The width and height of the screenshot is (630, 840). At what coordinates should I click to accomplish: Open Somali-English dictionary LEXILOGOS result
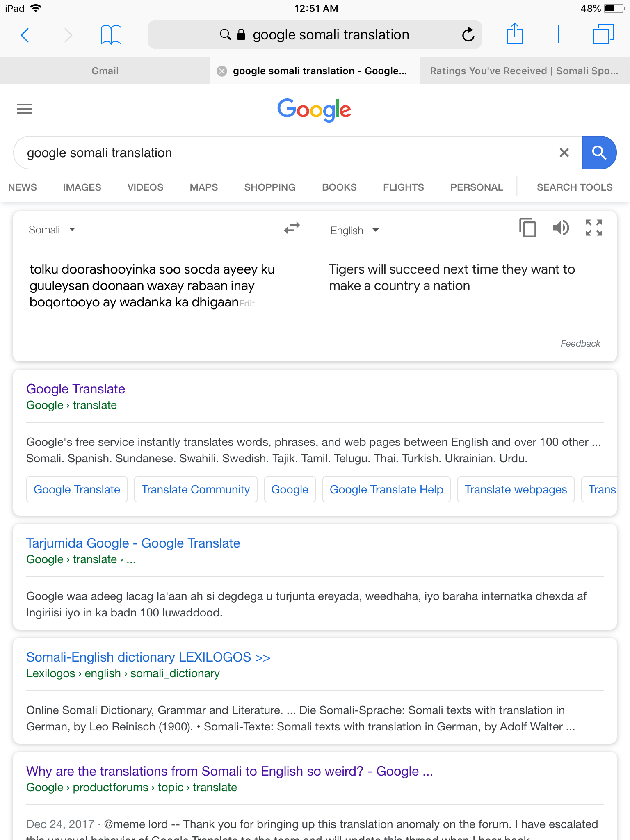tap(148, 657)
